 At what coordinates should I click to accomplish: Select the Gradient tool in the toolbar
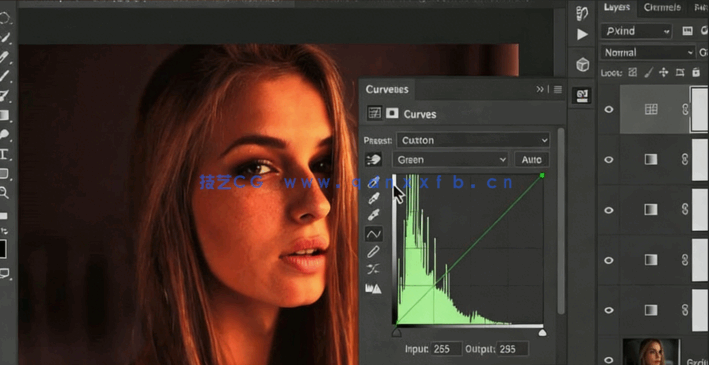(4, 115)
